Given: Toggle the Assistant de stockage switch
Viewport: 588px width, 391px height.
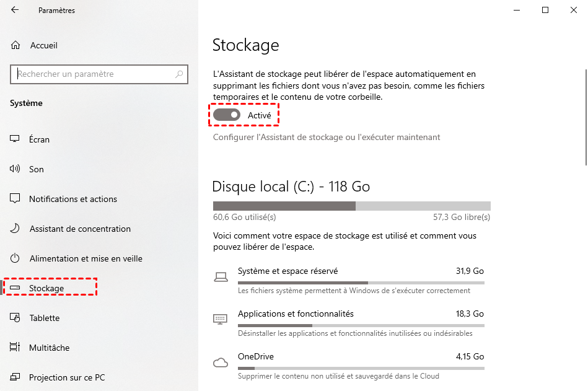Looking at the screenshot, I should click(x=227, y=115).
